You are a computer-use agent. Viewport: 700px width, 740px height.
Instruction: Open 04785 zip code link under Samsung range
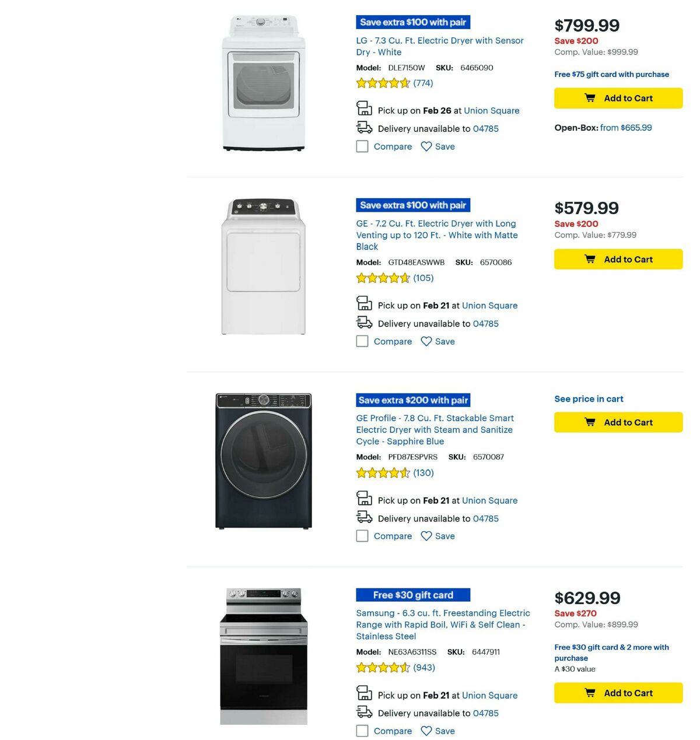485,713
